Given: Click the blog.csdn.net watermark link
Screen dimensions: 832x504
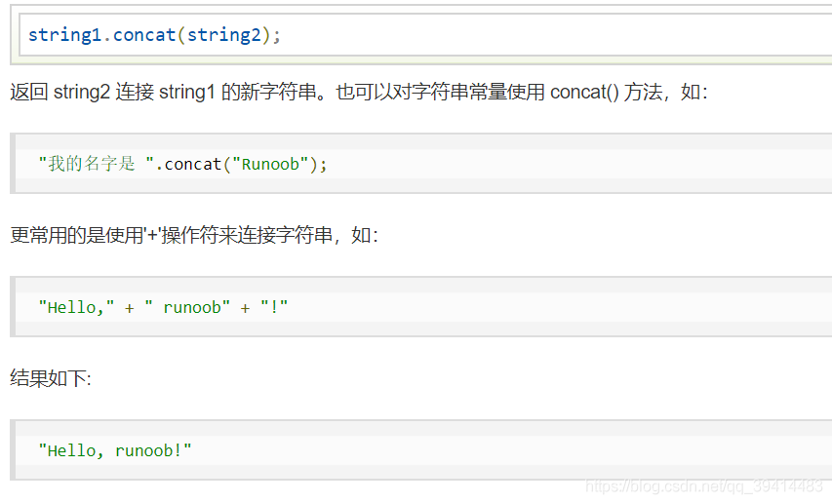Looking at the screenshot, I should point(703,485).
